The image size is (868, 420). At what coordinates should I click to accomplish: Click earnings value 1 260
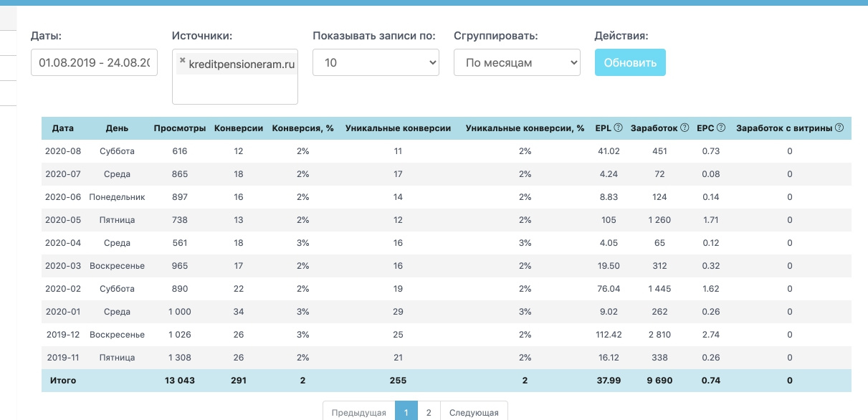coord(659,220)
